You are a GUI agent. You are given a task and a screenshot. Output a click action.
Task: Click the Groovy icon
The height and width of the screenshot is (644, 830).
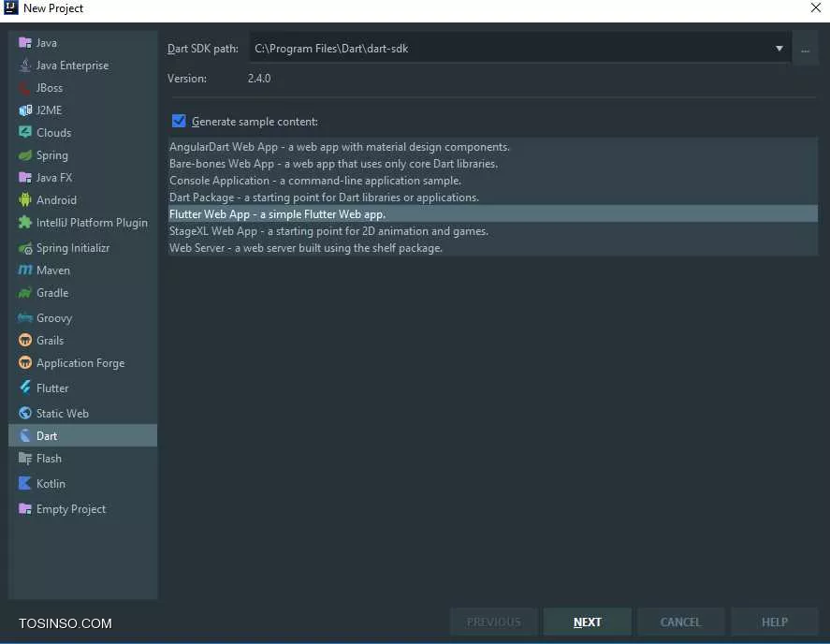(x=25, y=317)
